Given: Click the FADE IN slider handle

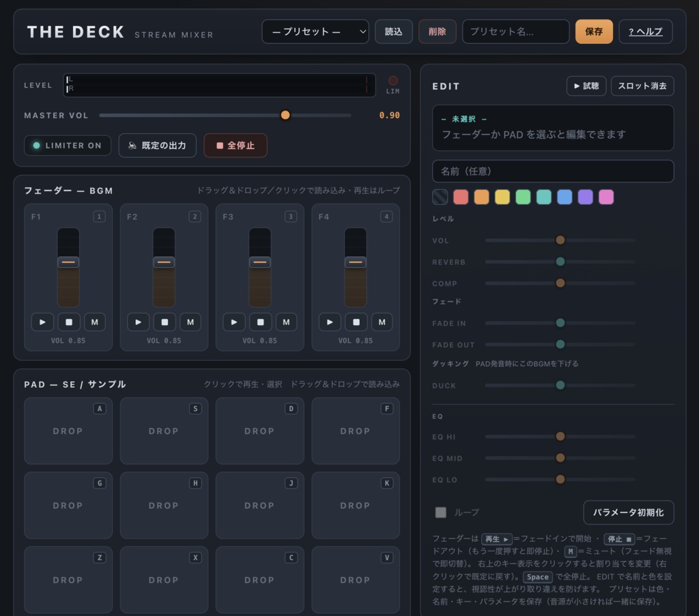Looking at the screenshot, I should tap(560, 322).
